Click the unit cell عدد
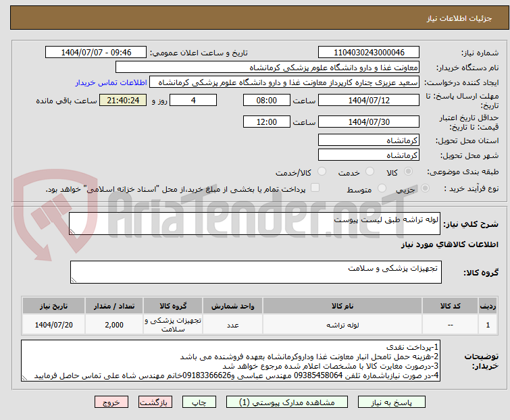 tap(233, 325)
